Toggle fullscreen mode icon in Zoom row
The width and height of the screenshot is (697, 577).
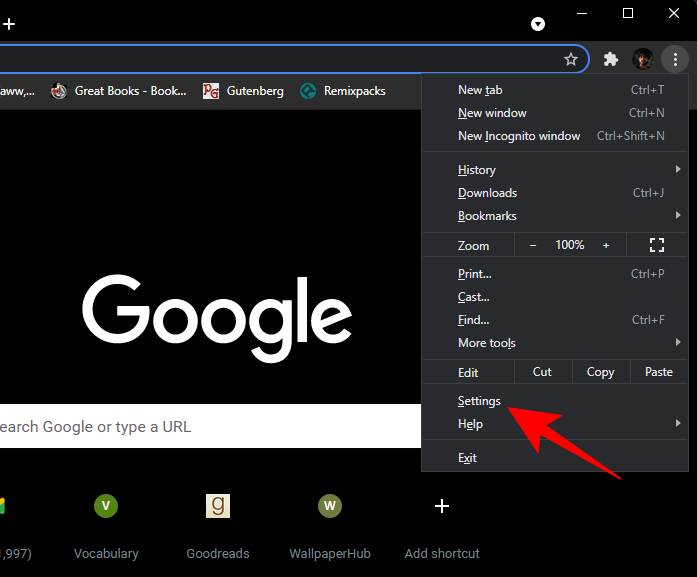[657, 245]
